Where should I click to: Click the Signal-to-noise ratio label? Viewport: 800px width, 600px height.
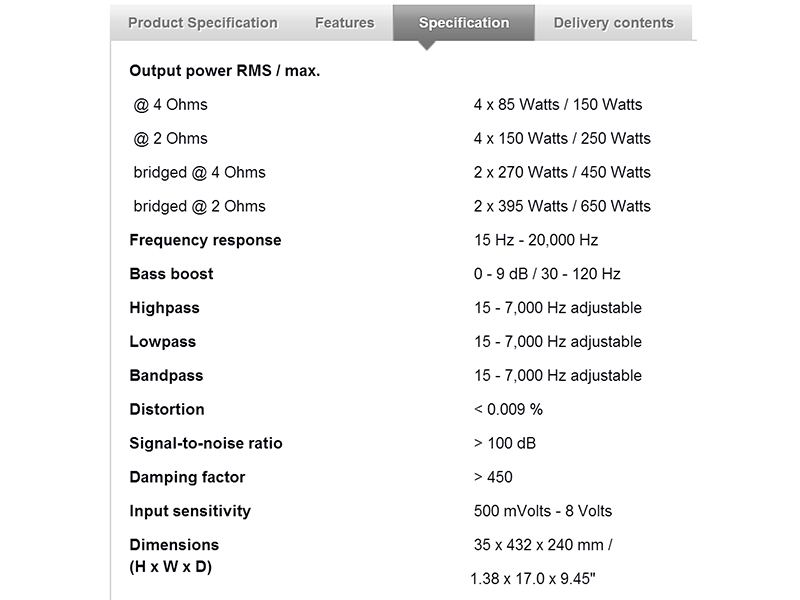pyautogui.click(x=206, y=443)
